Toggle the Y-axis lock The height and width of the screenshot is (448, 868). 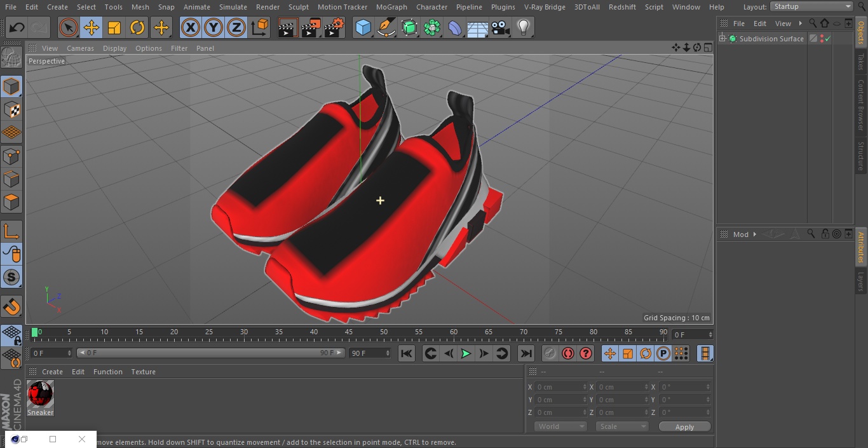pyautogui.click(x=214, y=27)
